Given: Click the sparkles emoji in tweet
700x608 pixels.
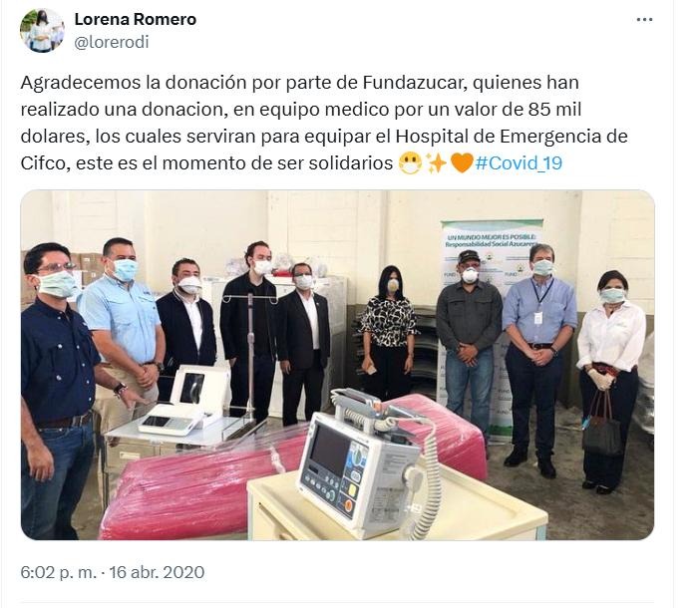Looking at the screenshot, I should point(436,163).
